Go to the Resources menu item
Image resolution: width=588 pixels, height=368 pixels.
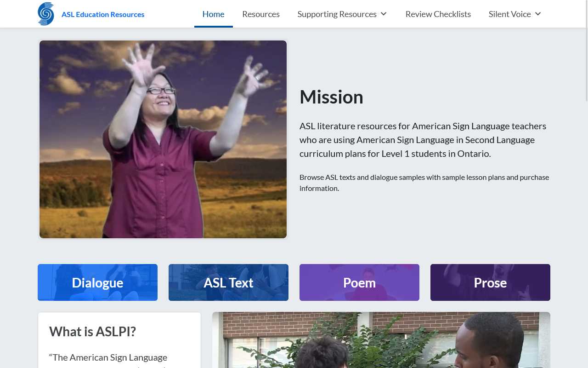(260, 14)
